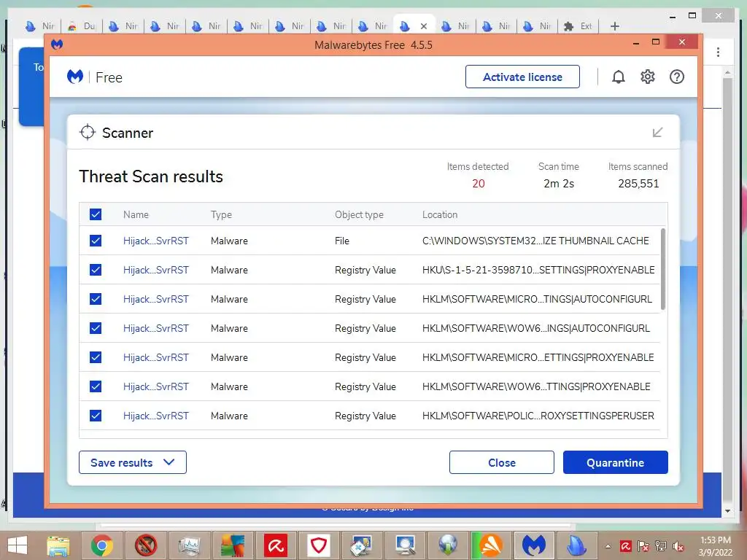Uncheck the WOW6...INGS|AUTOCONFIGURL row checkbox
Image resolution: width=747 pixels, height=560 pixels.
[x=96, y=328]
